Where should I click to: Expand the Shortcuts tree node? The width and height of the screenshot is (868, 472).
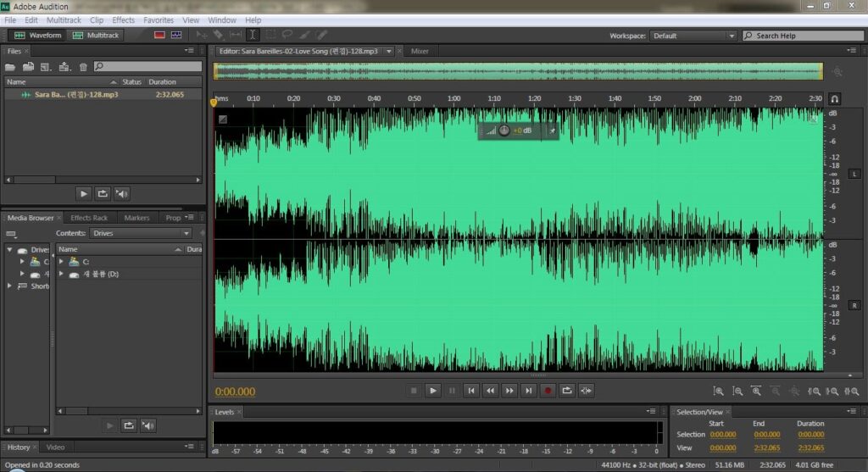pyautogui.click(x=9, y=286)
